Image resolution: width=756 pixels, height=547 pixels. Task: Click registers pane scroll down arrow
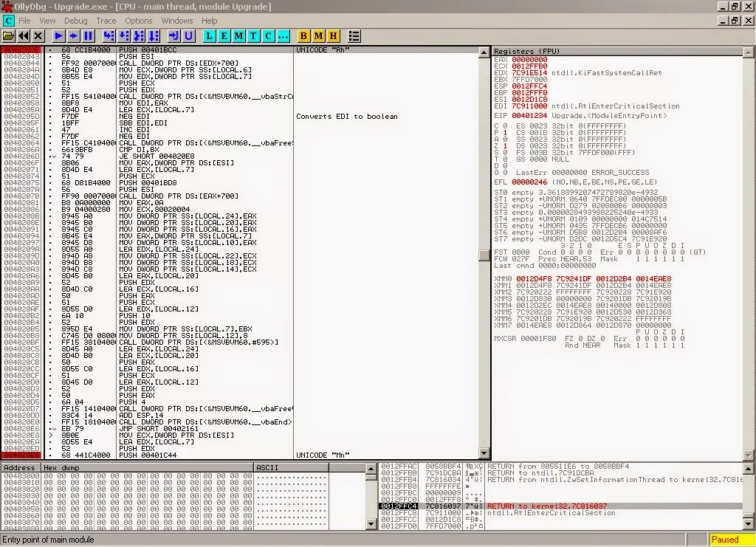[749, 455]
